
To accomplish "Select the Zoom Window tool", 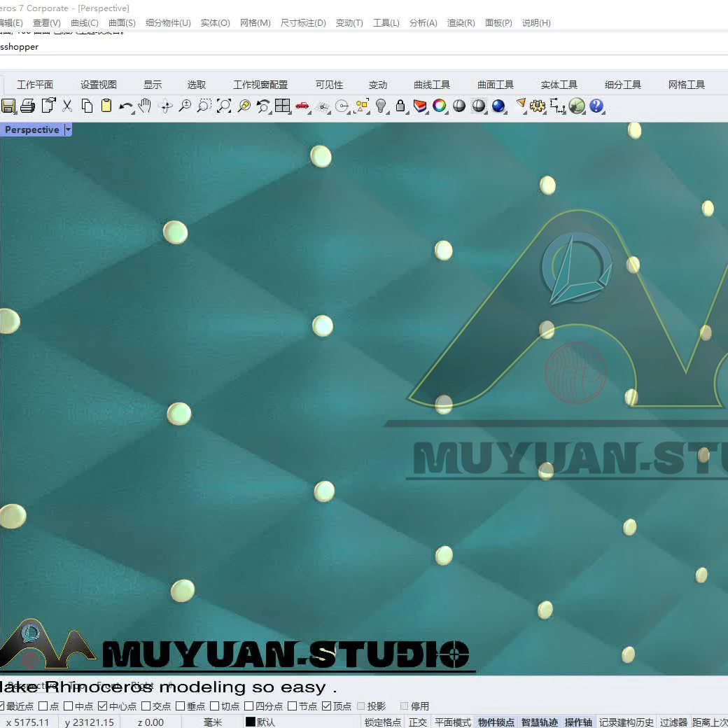I will coord(204,106).
